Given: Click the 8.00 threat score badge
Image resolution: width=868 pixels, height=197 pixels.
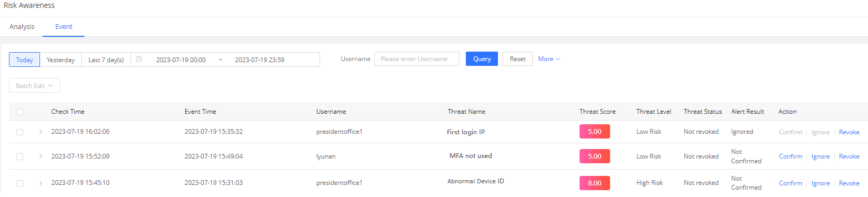Looking at the screenshot, I should pyautogui.click(x=595, y=183).
